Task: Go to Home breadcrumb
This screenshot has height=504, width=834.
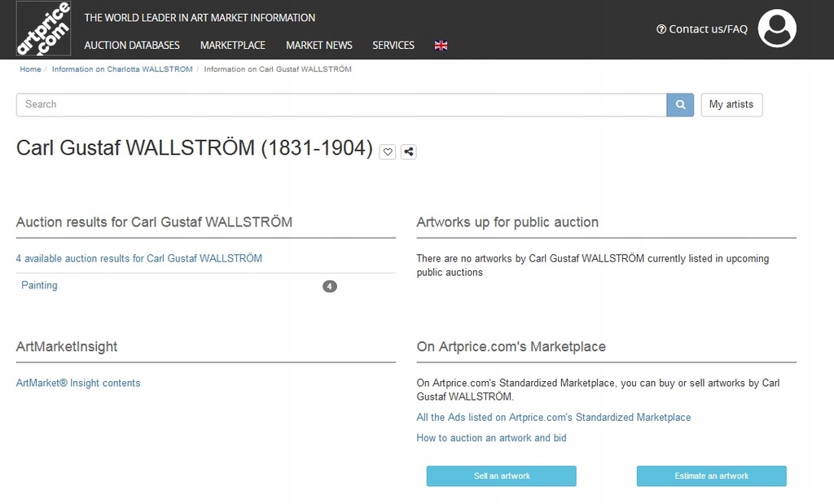Action: click(x=30, y=69)
